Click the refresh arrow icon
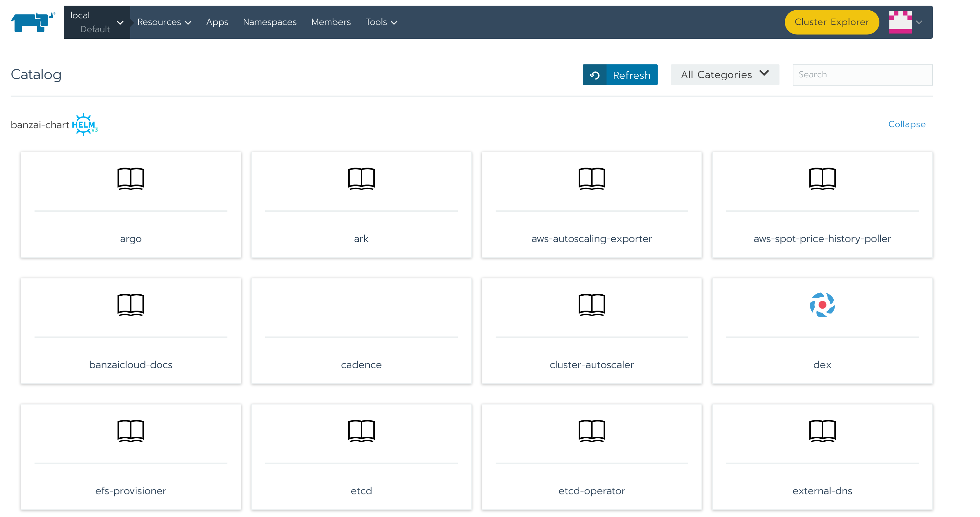The width and height of the screenshot is (980, 517). [594, 75]
